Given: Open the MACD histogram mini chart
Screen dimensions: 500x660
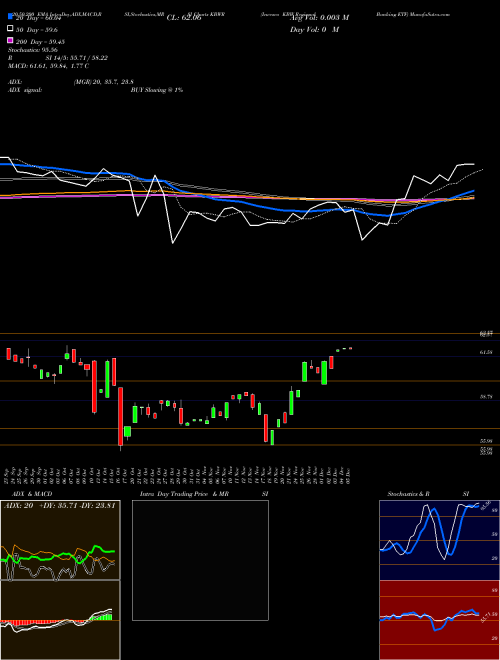Looking at the screenshot, I should pos(60,620).
